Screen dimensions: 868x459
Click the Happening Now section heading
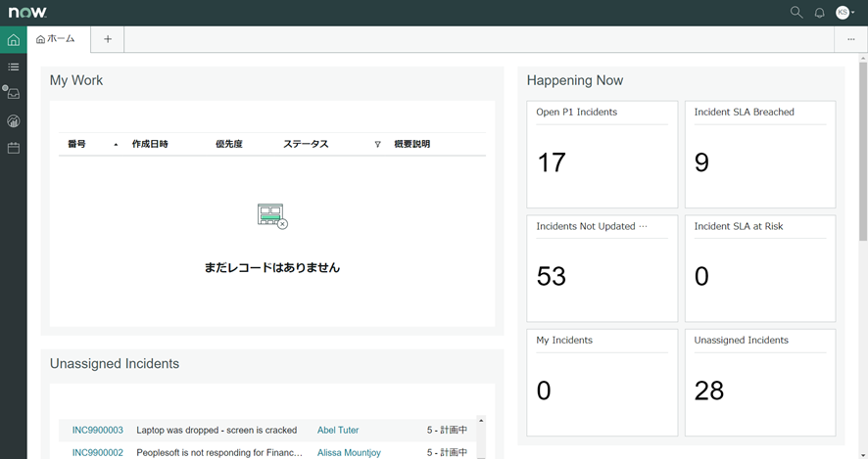pos(575,80)
